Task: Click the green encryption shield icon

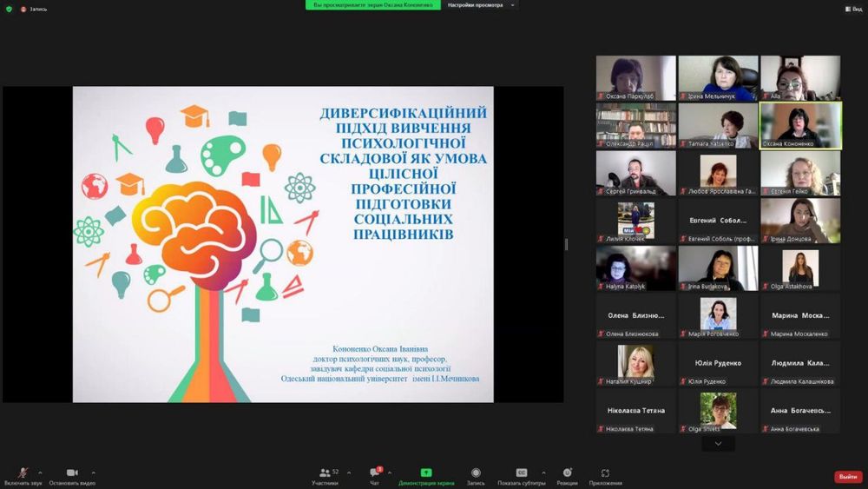Action: 8,9
